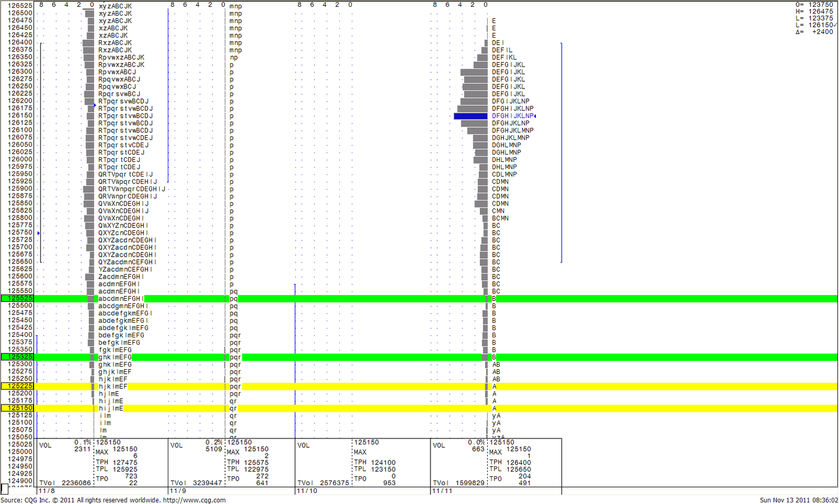Viewport: 839px width, 504px height.
Task: Click the 125750 price axis label
Action: (x=20, y=233)
